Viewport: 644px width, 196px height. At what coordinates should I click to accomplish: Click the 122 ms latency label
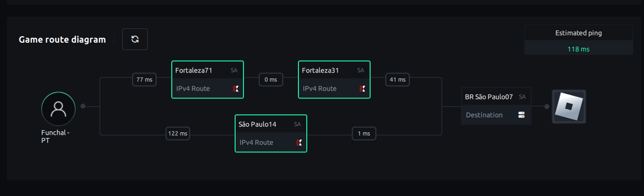point(178,133)
